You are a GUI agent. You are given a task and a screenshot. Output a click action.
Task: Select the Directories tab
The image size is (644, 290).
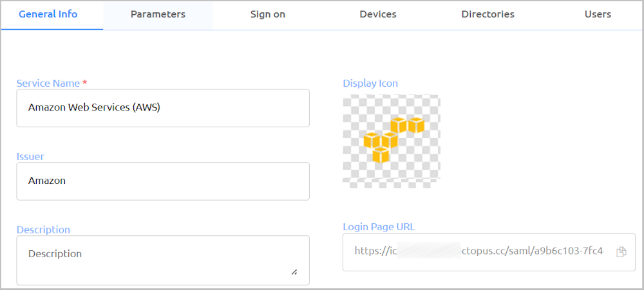click(488, 14)
